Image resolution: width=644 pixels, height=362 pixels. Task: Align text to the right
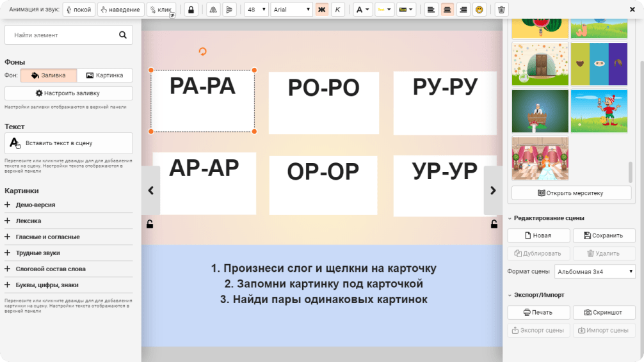click(462, 10)
